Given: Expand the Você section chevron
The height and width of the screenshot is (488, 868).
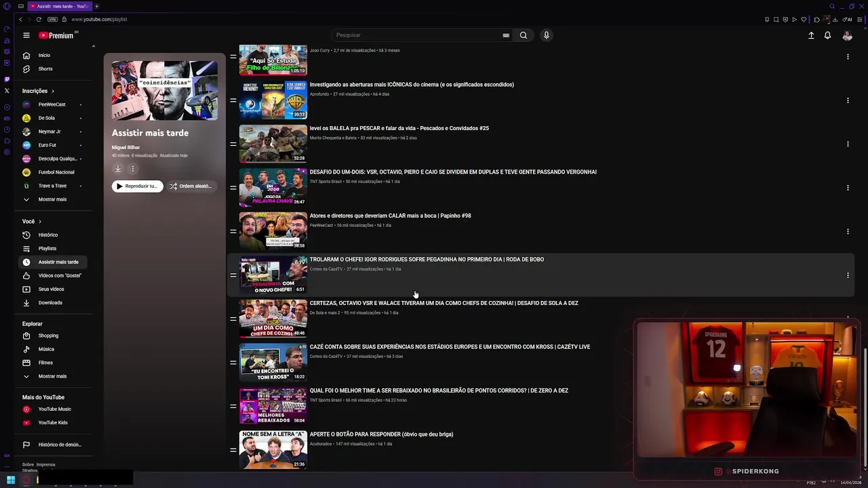Looking at the screenshot, I should [40, 222].
